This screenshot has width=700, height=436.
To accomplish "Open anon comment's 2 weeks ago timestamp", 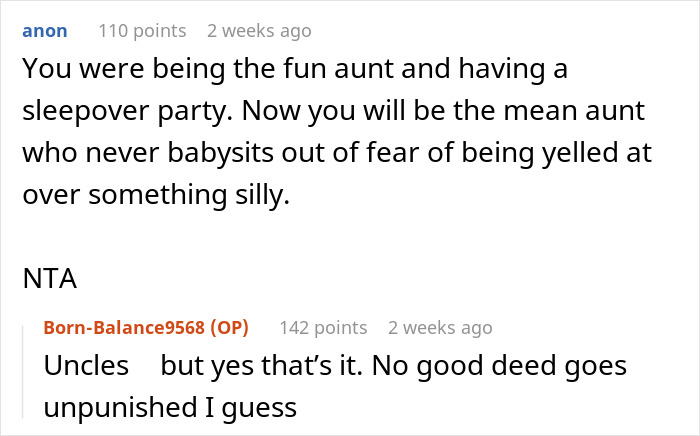I will coord(259,31).
